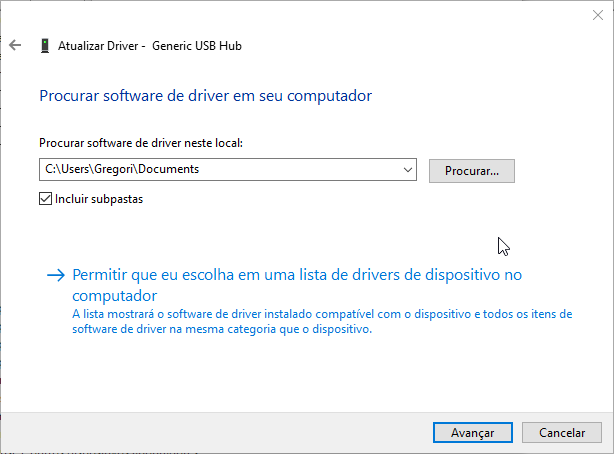Click the USB hub device icon in title
614x454 pixels.
pos(45,45)
